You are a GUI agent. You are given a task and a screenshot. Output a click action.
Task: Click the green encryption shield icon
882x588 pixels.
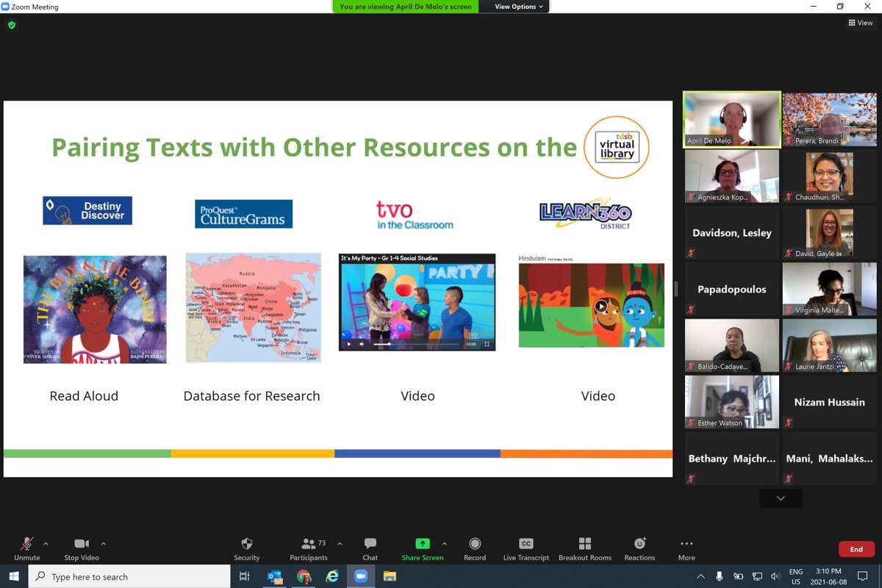[11, 24]
